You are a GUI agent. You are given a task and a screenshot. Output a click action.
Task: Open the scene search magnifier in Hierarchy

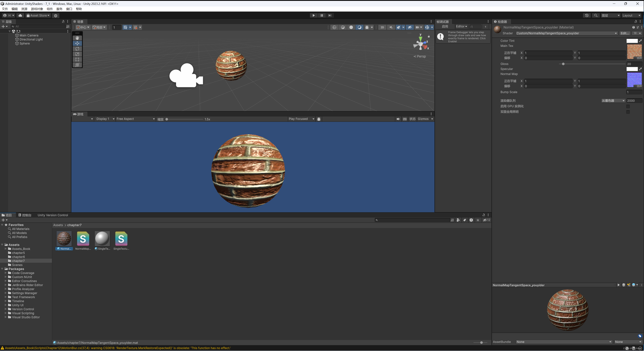pyautogui.click(x=13, y=26)
